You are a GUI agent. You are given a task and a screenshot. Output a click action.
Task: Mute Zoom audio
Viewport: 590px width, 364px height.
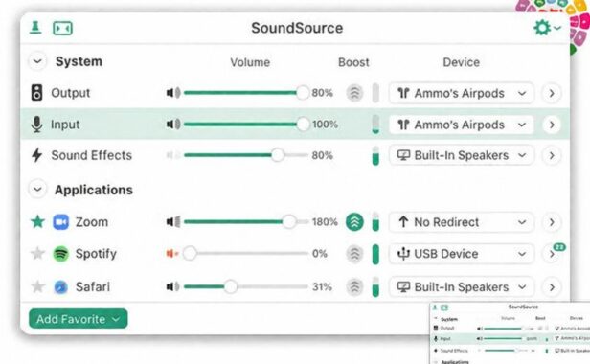click(173, 222)
